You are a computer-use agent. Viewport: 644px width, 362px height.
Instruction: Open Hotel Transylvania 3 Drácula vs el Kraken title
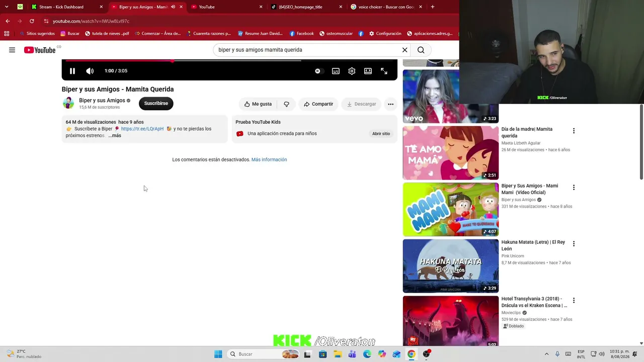point(534,302)
